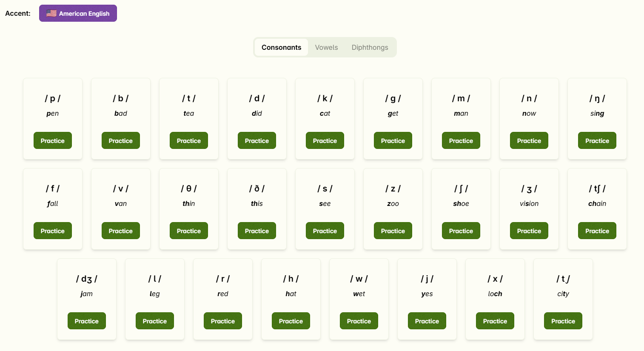Practice the /b/ sound in bad
The width and height of the screenshot is (644, 351).
(x=121, y=140)
